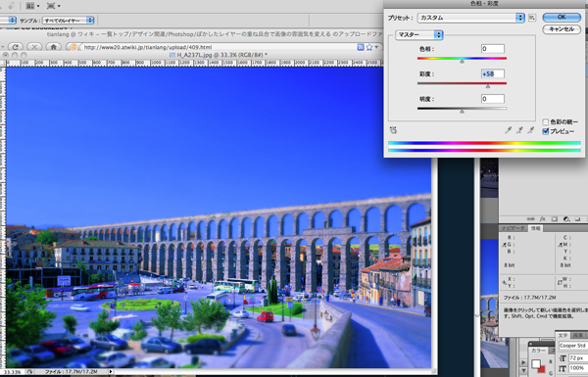Click the preset options icon beside カスタム

(532, 18)
